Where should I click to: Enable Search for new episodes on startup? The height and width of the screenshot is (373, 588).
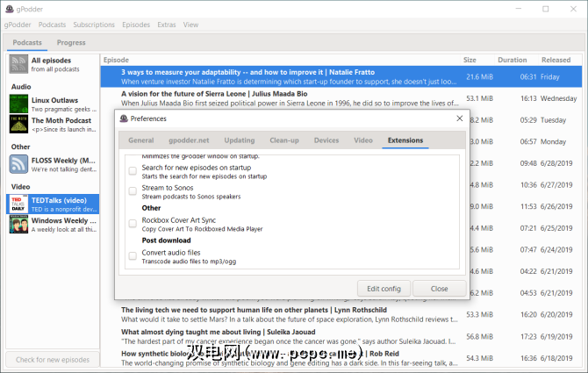(133, 171)
